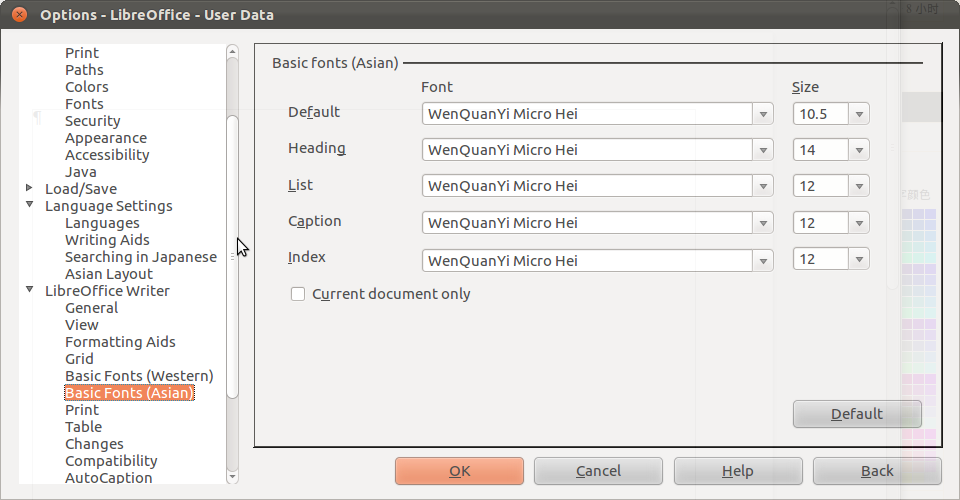
Task: Select Asian Layout in the tree
Action: (x=109, y=274)
